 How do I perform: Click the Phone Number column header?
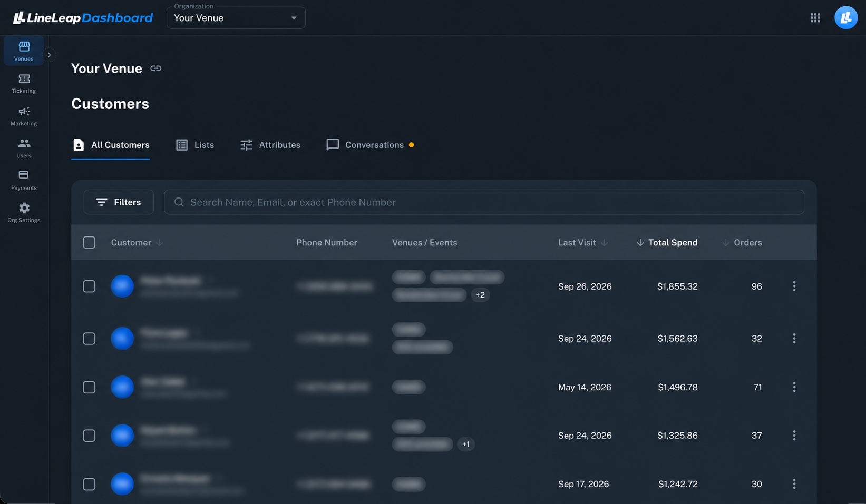327,242
